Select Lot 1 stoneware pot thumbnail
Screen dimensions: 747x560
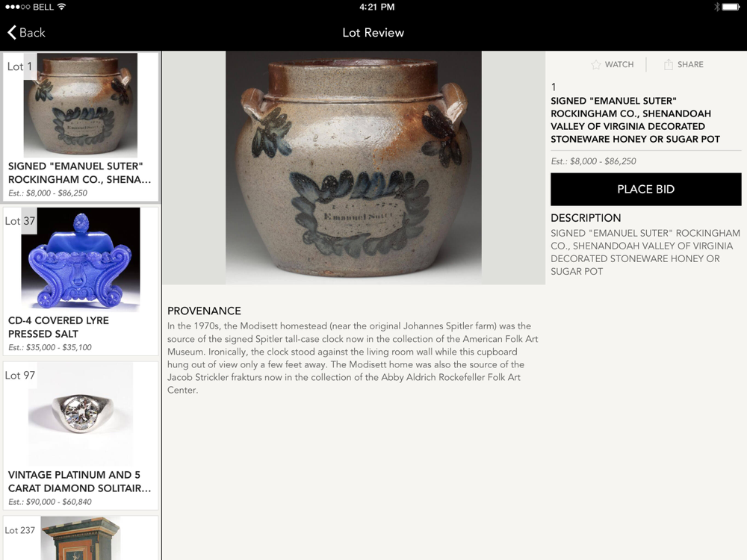[81, 105]
